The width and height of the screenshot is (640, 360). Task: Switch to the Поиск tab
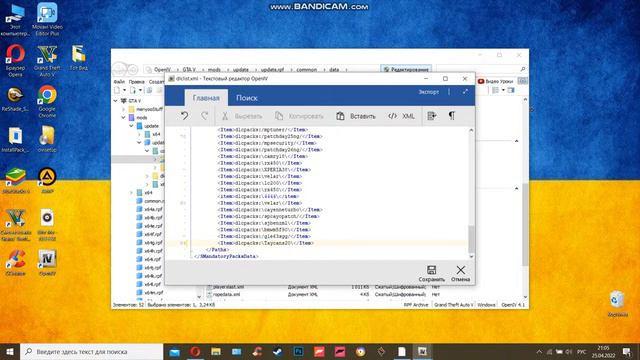(247, 98)
